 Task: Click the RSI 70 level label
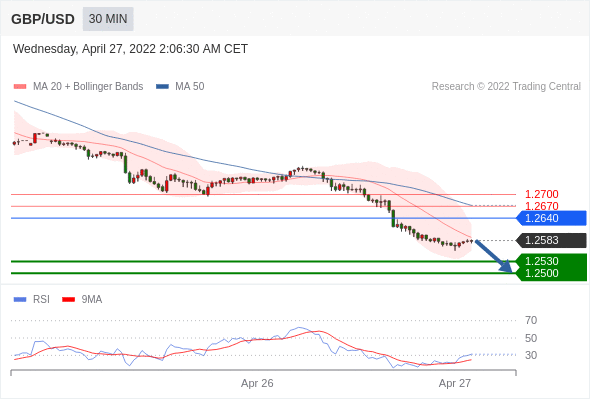click(x=531, y=321)
